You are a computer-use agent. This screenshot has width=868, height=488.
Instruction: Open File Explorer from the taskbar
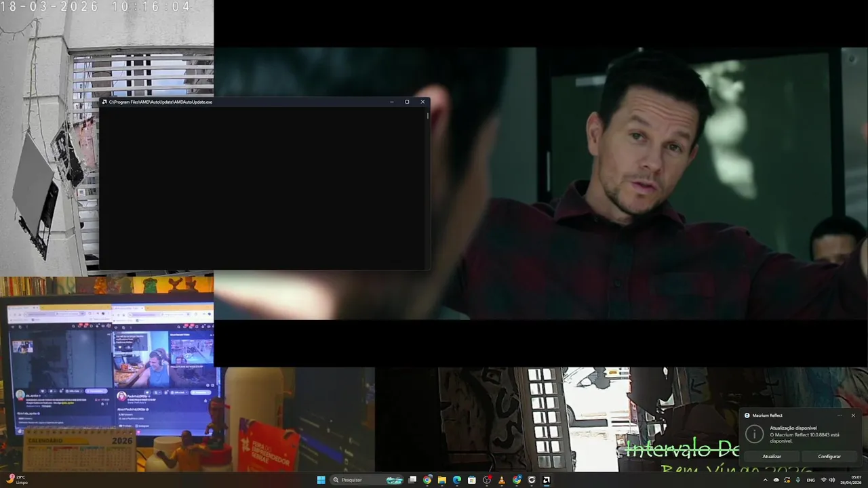click(x=442, y=480)
